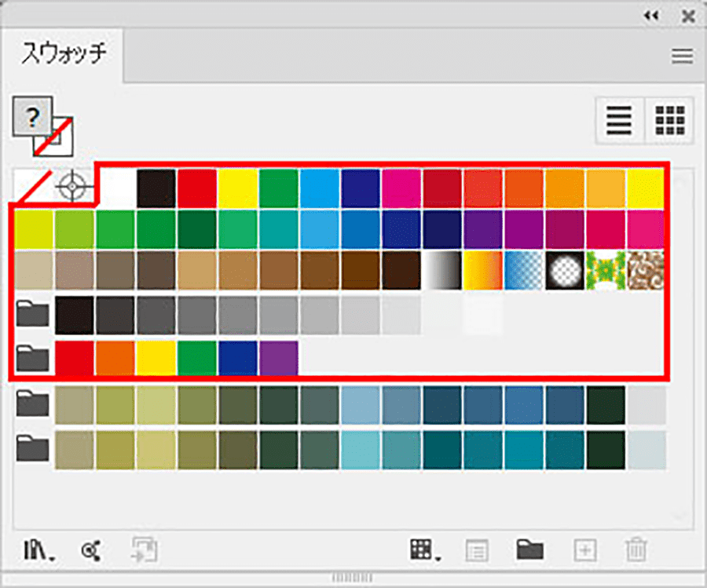This screenshot has width=707, height=588.
Task: Choose the None swatch
Action: 32,187
